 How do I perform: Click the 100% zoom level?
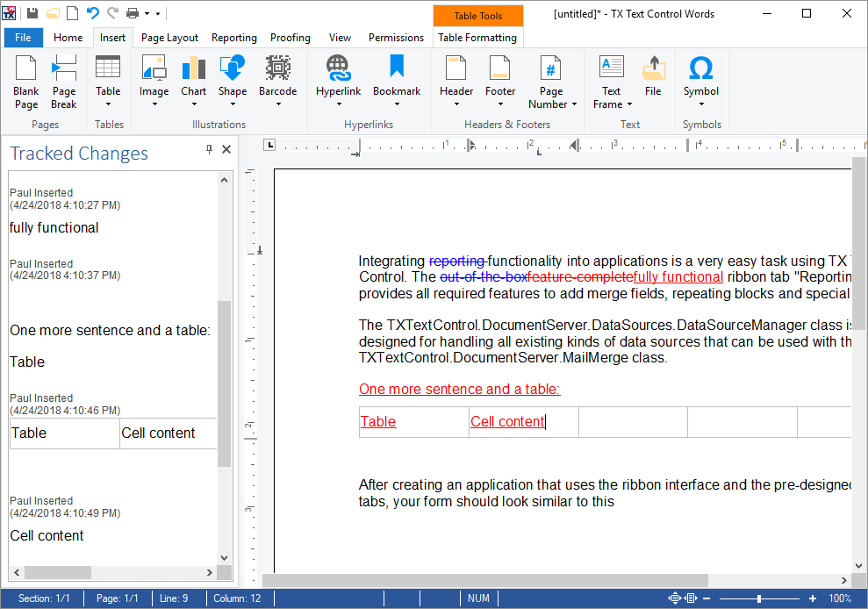coord(840,598)
